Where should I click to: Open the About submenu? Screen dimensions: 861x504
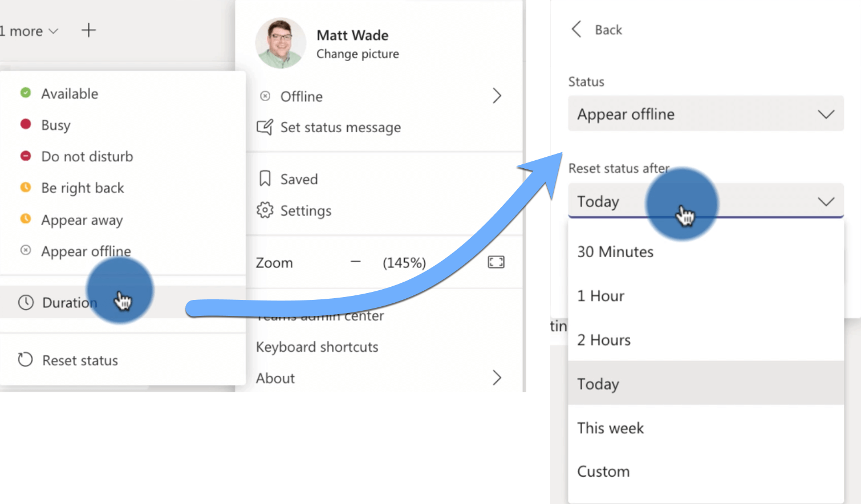coord(275,378)
